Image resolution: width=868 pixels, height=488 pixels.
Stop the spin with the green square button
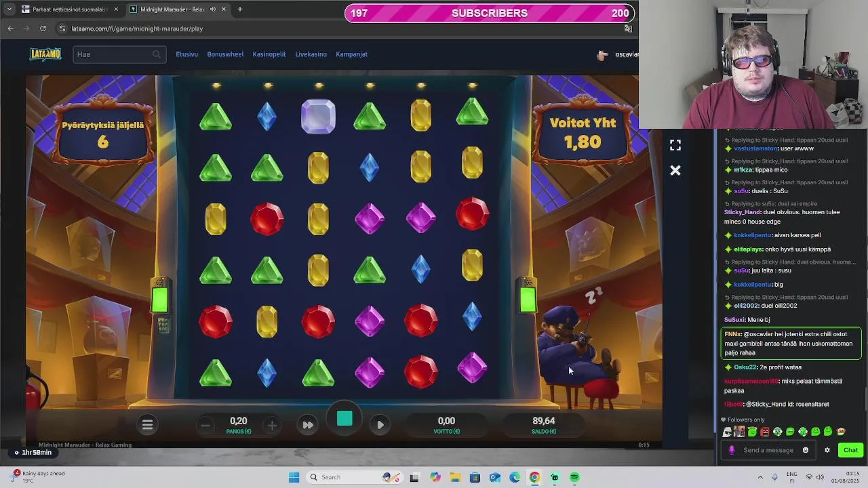click(x=344, y=419)
